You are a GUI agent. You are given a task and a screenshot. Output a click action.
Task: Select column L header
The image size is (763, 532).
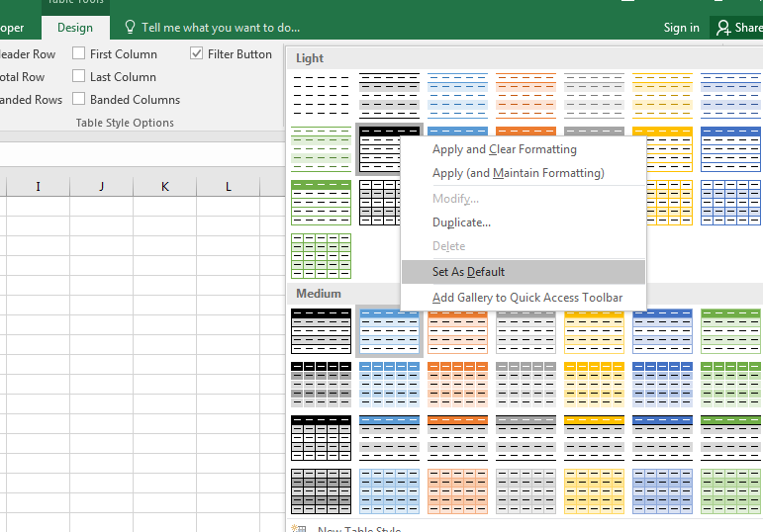click(x=229, y=187)
